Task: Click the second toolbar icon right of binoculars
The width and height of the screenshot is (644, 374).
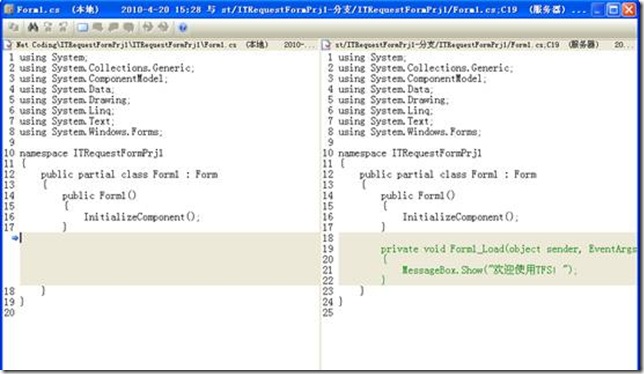Action: click(63, 27)
